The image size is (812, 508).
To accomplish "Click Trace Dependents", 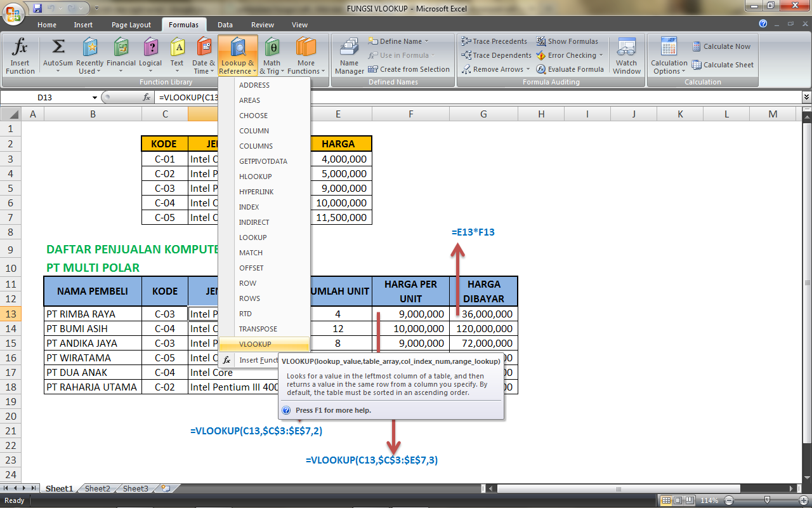I will [x=497, y=55].
